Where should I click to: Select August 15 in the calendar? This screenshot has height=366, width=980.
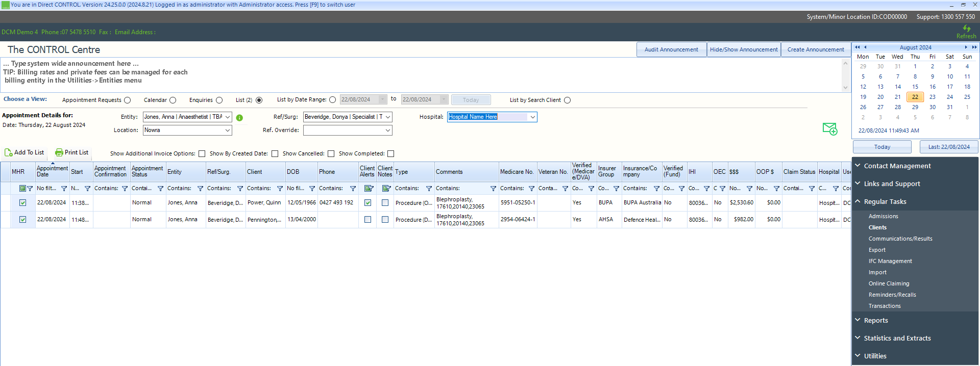[x=915, y=87]
